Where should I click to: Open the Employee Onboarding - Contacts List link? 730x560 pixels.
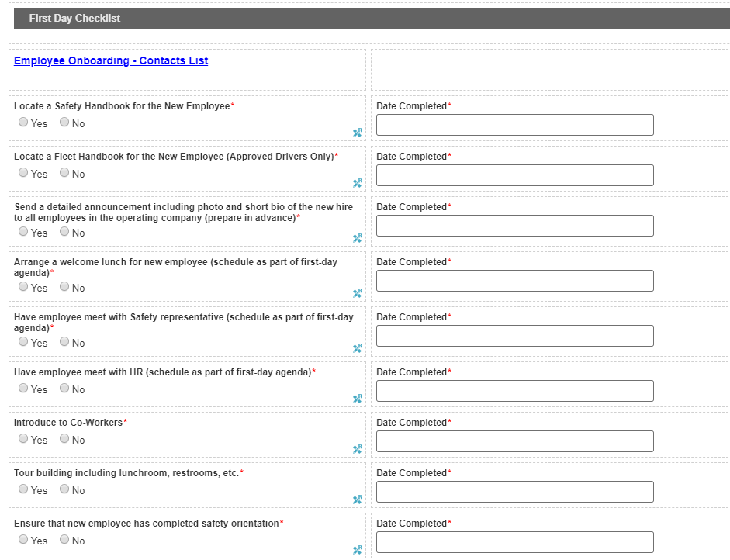111,61
